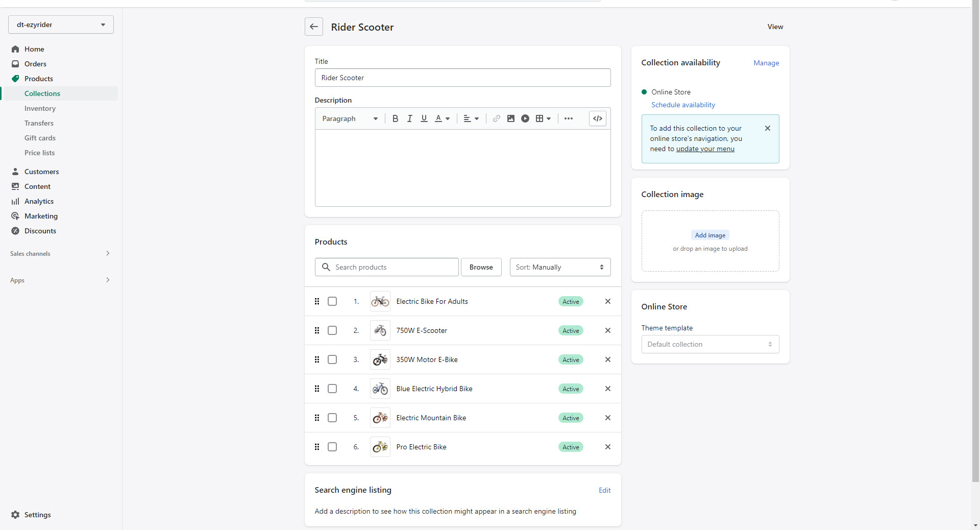Open Analytics from the sidebar
Image resolution: width=980 pixels, height=530 pixels.
point(39,201)
